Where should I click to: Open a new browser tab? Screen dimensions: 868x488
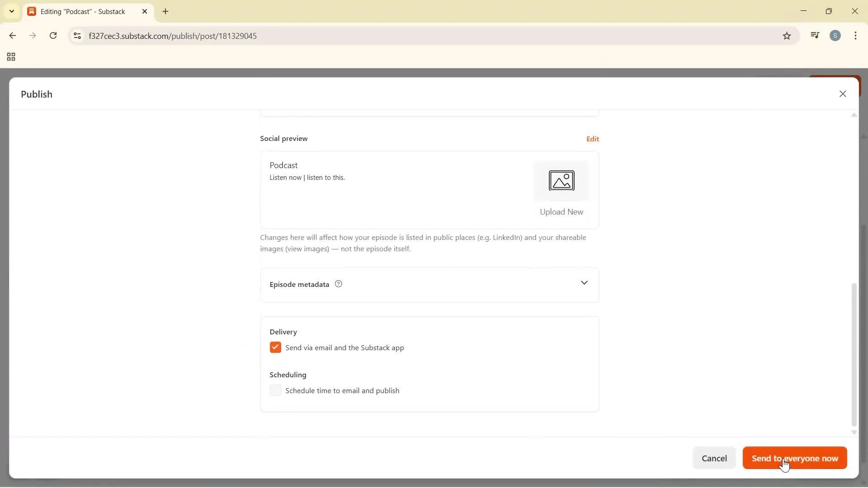[166, 11]
